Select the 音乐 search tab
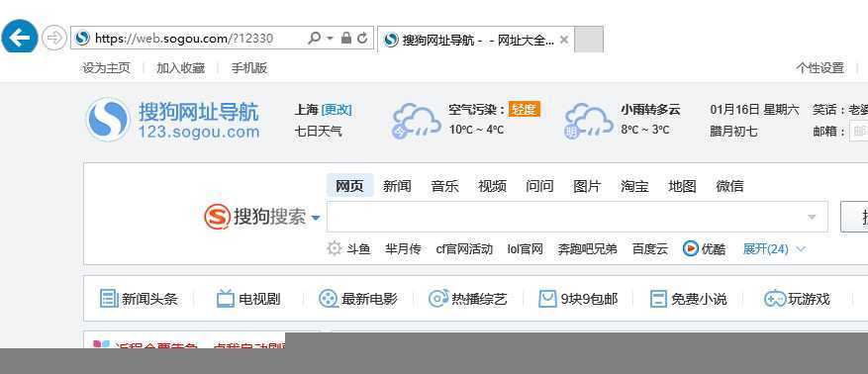Screen dimensions: 868x374 tap(444, 186)
